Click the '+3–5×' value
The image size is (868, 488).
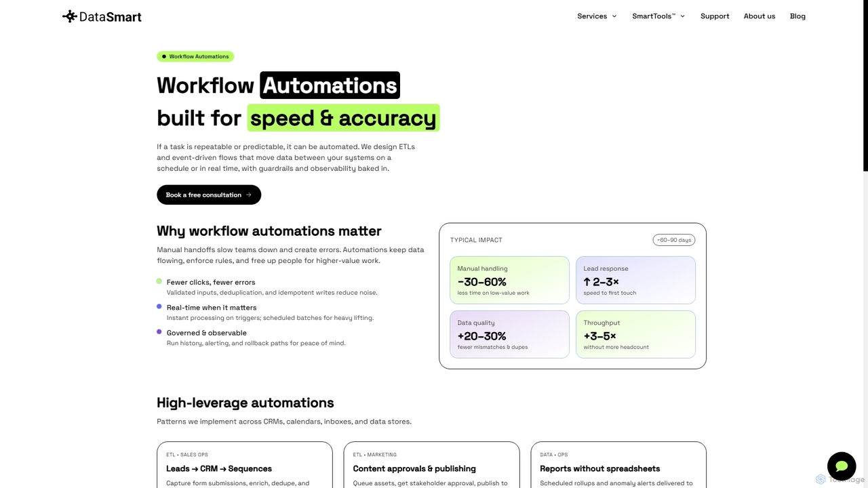[600, 336]
